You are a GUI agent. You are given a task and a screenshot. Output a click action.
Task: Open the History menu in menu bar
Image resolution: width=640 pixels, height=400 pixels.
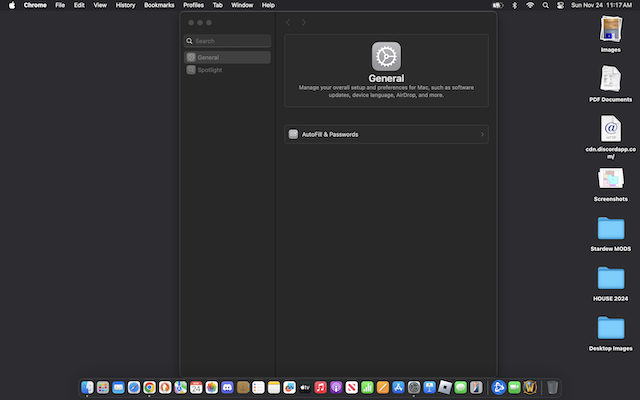point(125,5)
